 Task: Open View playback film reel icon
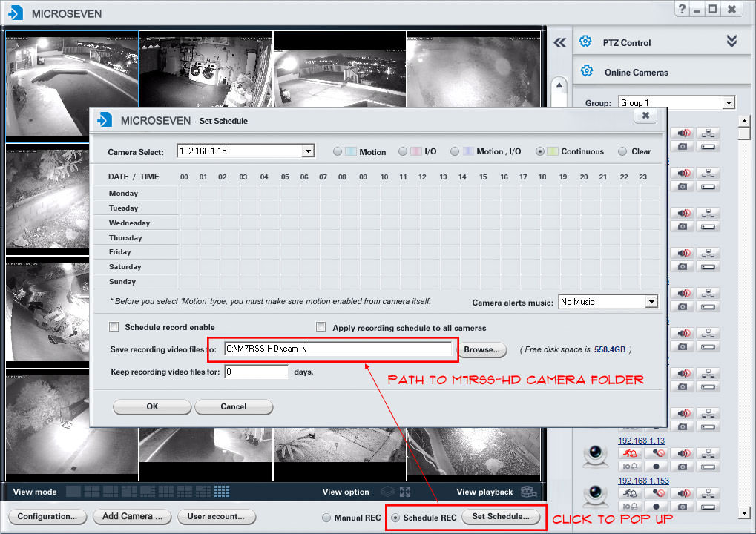(529, 492)
